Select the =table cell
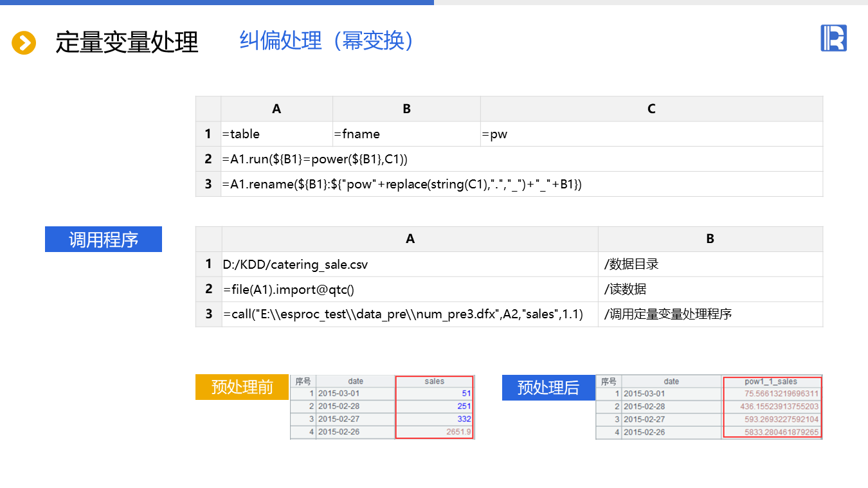 pos(276,134)
